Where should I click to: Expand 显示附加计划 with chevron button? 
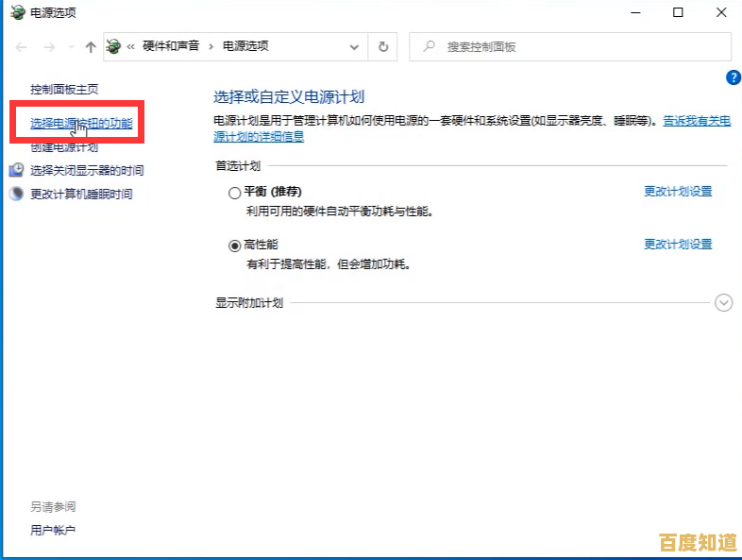pyautogui.click(x=723, y=302)
